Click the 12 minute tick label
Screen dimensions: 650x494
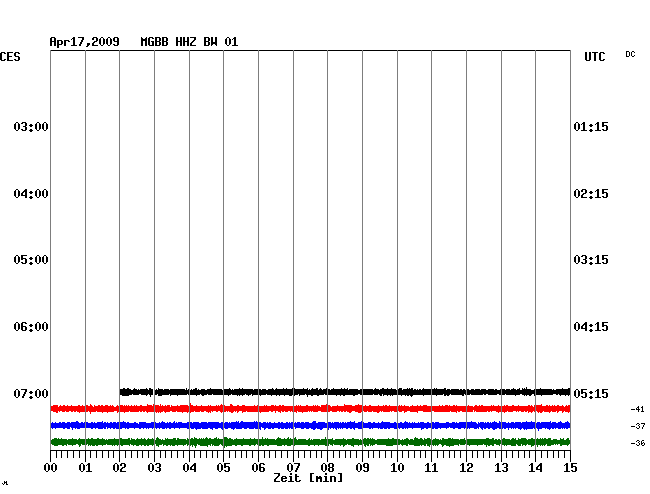(466, 468)
